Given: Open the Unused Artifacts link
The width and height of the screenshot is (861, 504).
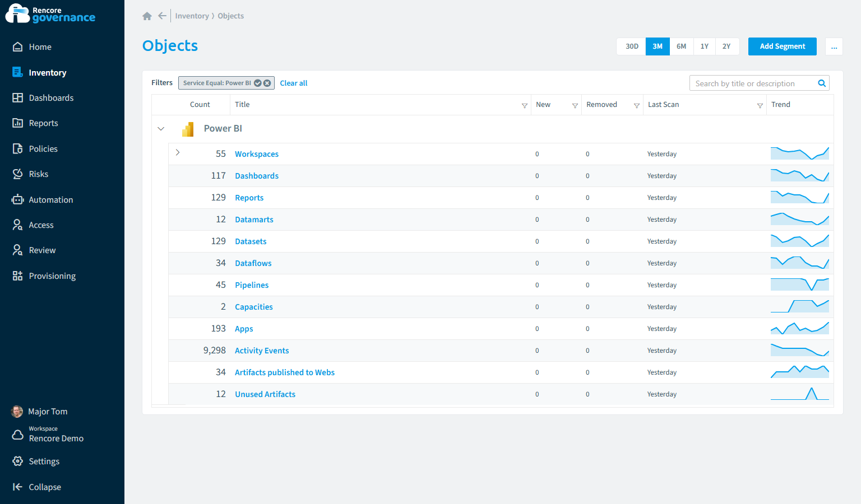Looking at the screenshot, I should [265, 394].
